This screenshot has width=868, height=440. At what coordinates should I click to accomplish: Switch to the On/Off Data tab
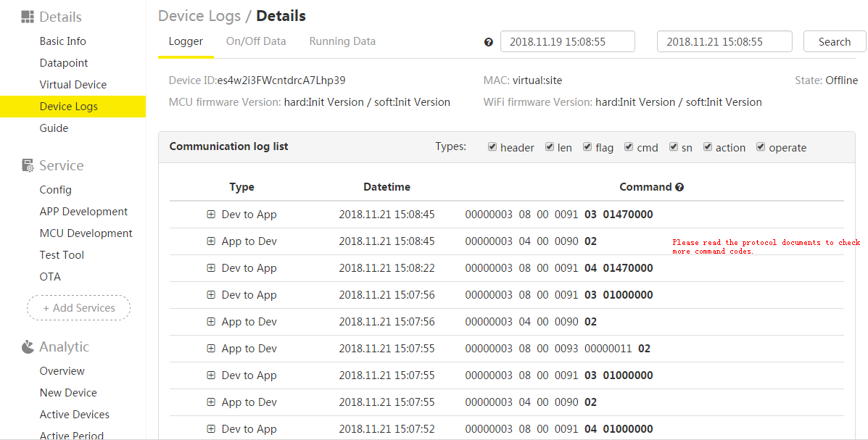point(255,41)
